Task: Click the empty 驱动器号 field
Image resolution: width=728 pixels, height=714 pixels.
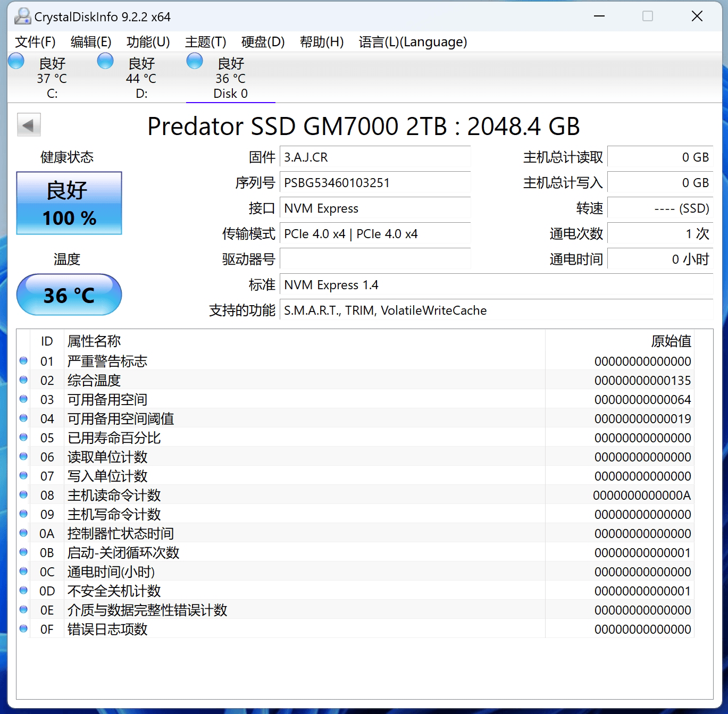Action: tap(375, 259)
